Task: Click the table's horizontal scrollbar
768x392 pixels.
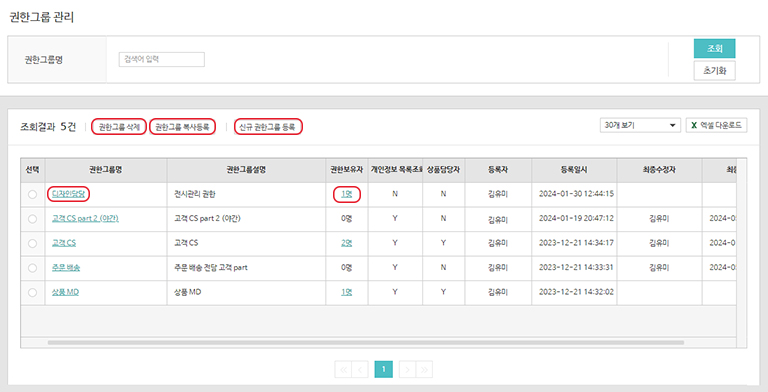Action: click(365, 343)
